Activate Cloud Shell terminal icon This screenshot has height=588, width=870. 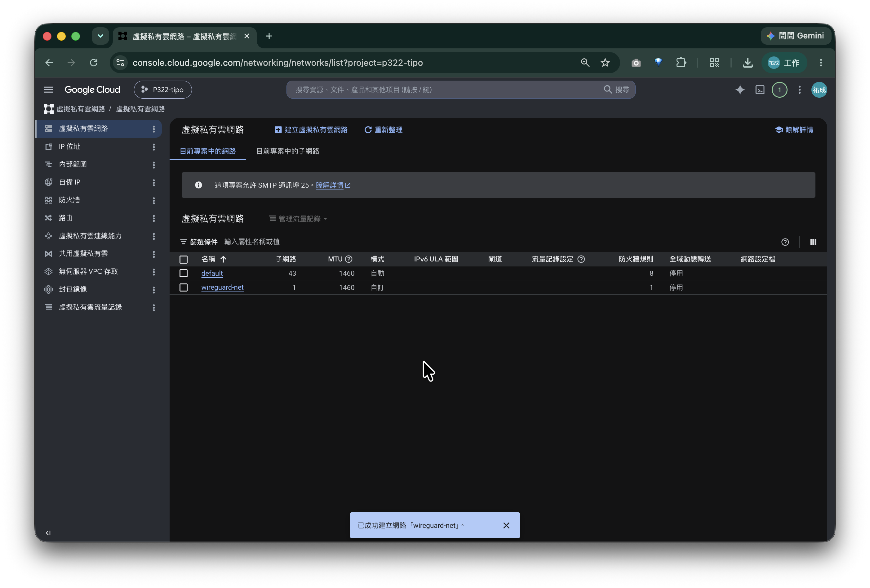pyautogui.click(x=760, y=90)
